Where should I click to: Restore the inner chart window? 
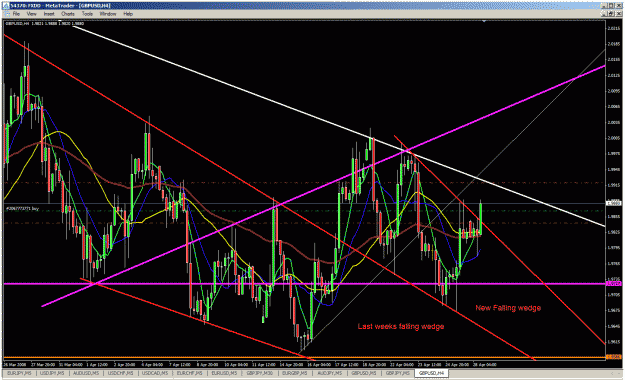[x=611, y=14]
